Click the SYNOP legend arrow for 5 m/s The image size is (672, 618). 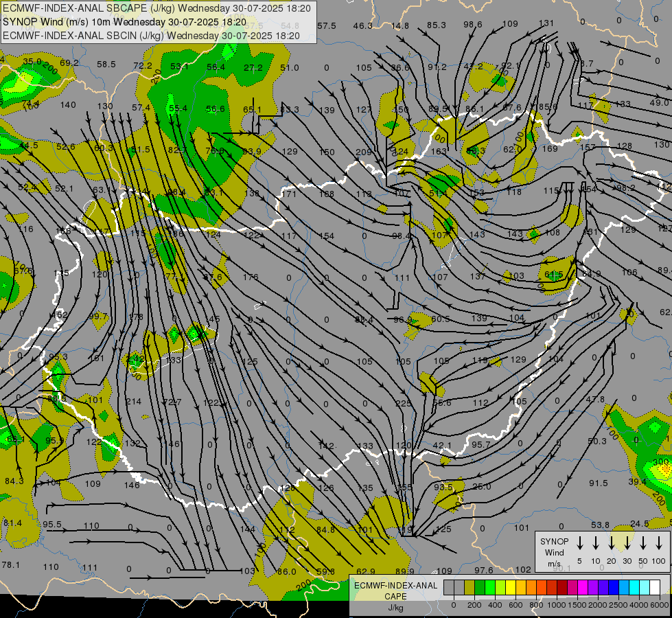tap(579, 542)
